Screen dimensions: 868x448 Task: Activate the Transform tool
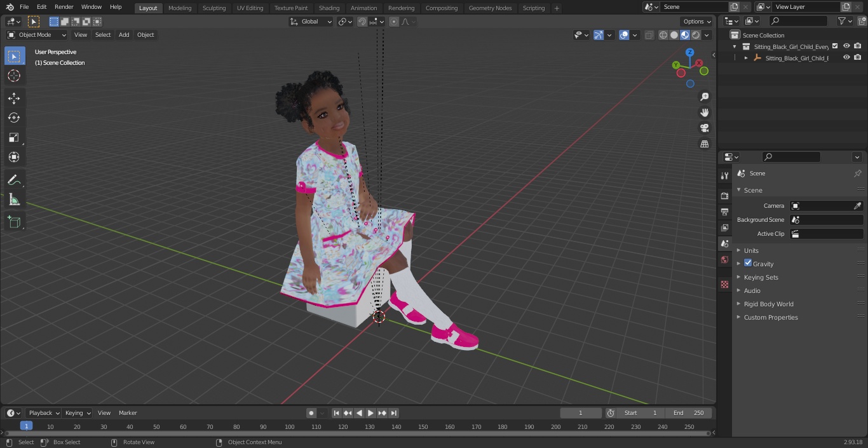(14, 157)
